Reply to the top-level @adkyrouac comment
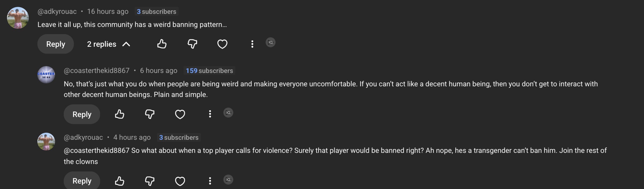The width and height of the screenshot is (644, 189). (x=56, y=44)
